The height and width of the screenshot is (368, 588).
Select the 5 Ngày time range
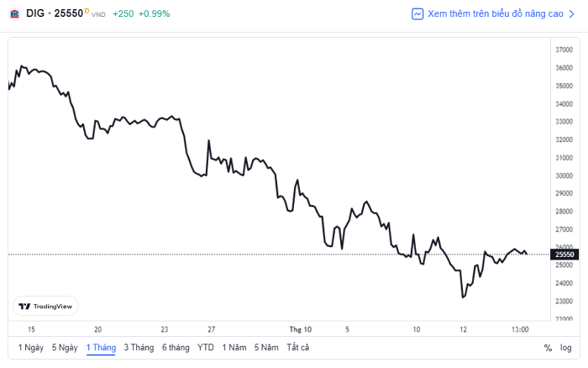(65, 348)
